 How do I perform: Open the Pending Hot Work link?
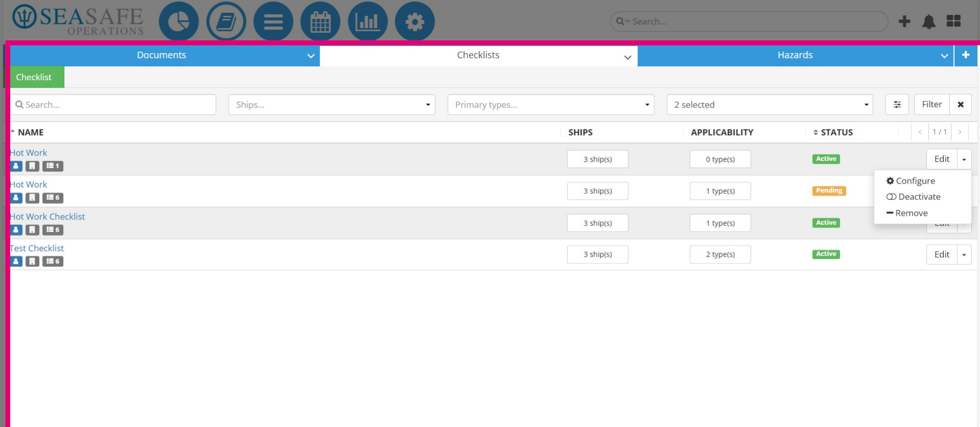[x=29, y=185]
